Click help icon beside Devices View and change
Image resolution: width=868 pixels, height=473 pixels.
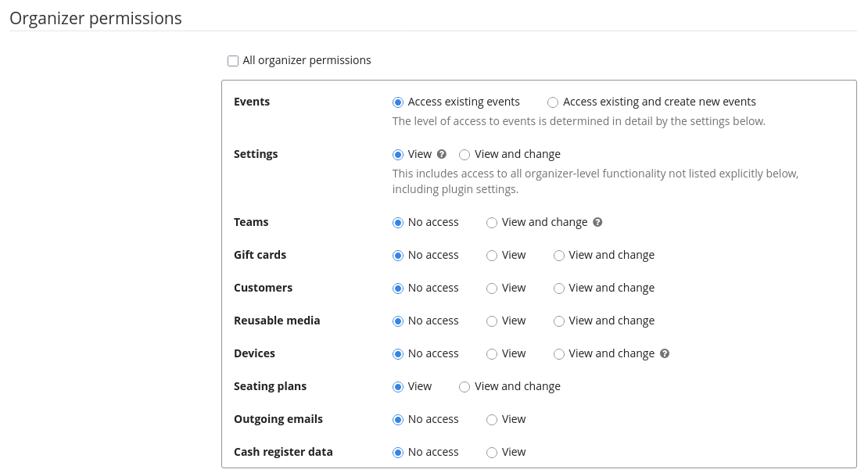(665, 353)
